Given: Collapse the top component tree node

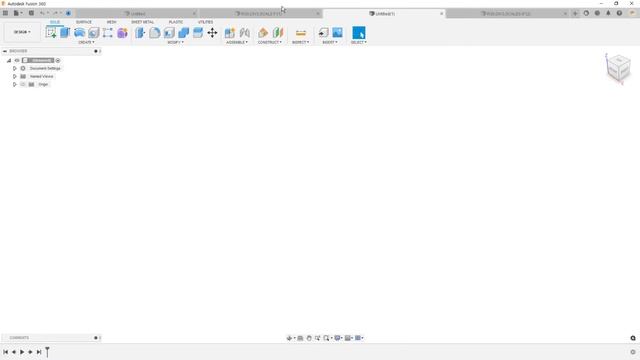Looking at the screenshot, I should [9, 60].
